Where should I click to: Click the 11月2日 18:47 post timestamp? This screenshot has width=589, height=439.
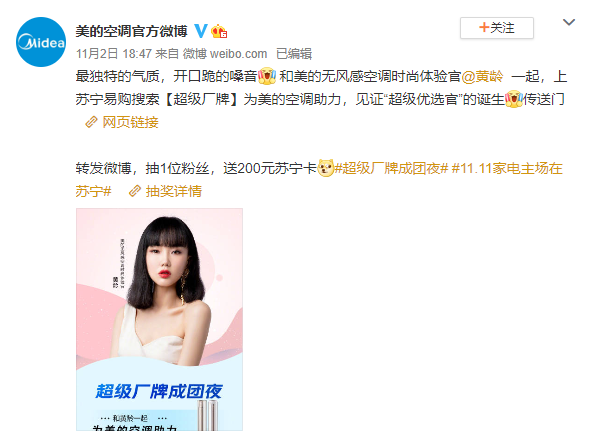pyautogui.click(x=113, y=54)
